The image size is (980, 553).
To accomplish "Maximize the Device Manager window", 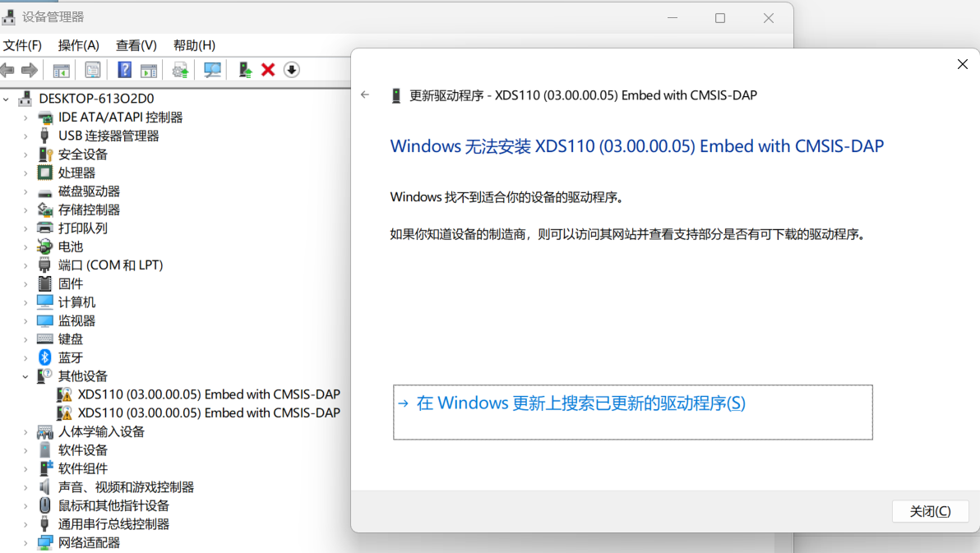I will (x=720, y=18).
